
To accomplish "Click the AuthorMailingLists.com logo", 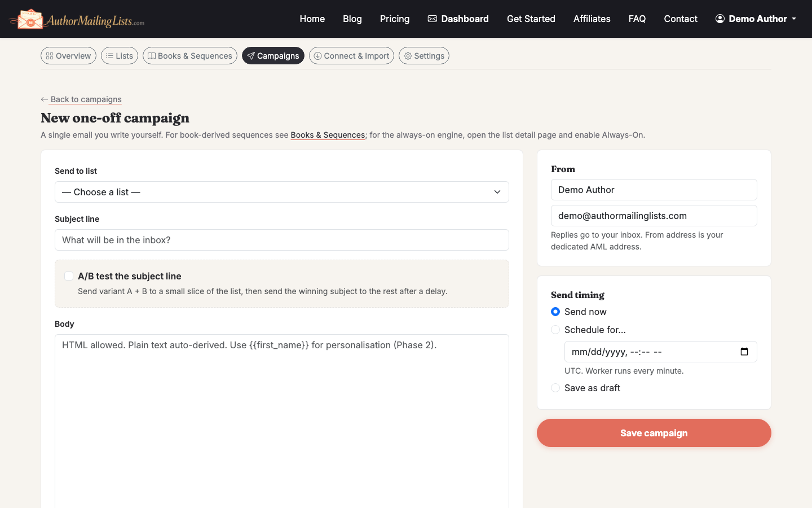I will pos(77,19).
